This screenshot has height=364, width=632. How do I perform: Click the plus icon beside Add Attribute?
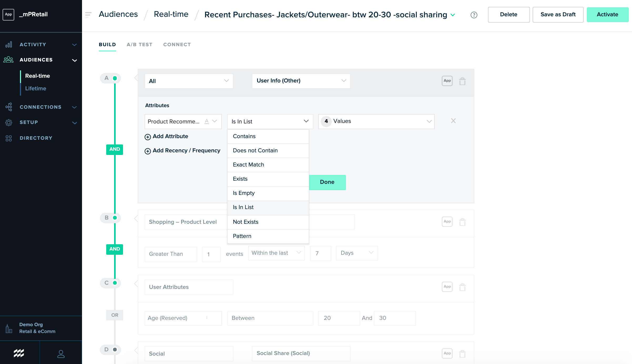click(148, 137)
